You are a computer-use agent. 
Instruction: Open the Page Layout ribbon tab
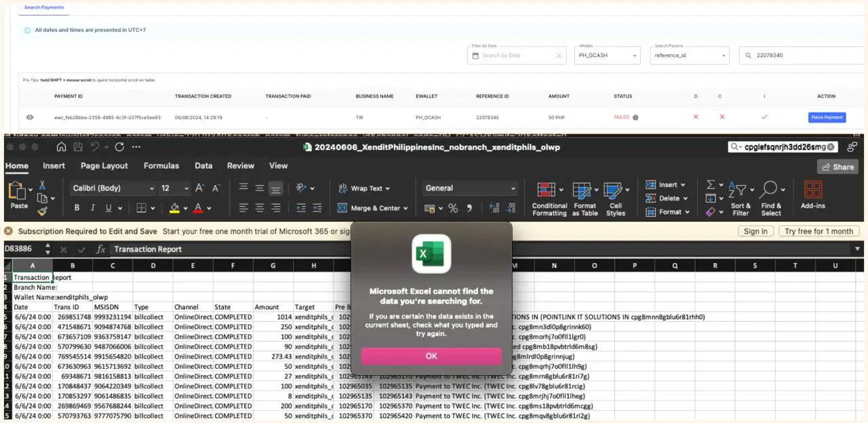point(104,165)
